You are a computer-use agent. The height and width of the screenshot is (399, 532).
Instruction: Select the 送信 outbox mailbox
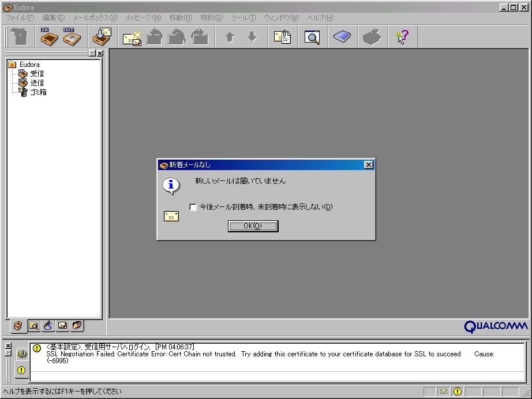37,82
